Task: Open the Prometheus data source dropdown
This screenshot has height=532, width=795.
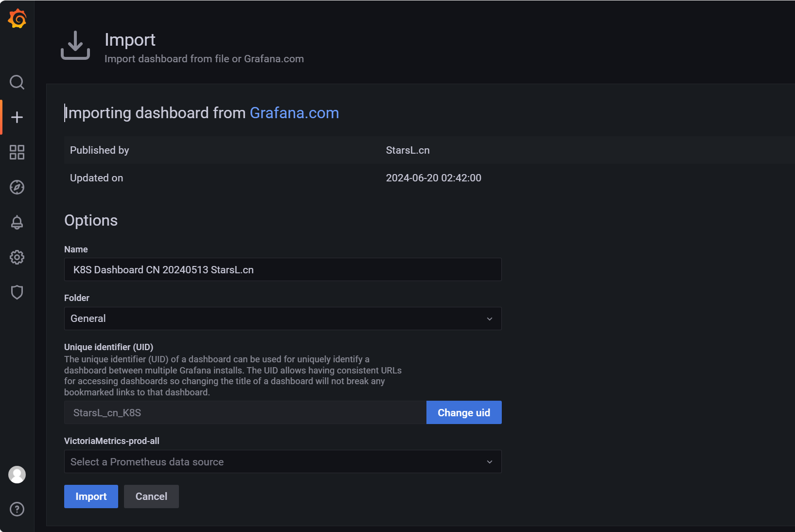Action: pos(283,461)
